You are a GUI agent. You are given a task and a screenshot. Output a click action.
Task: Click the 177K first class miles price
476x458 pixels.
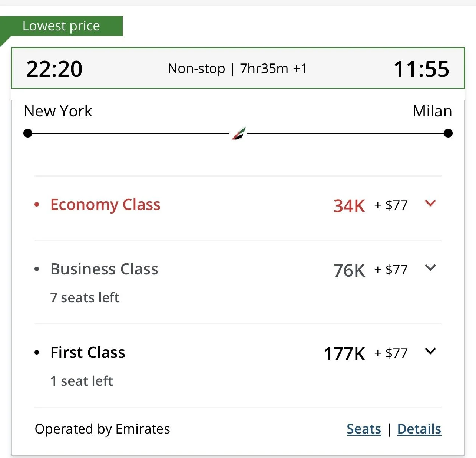coord(344,354)
